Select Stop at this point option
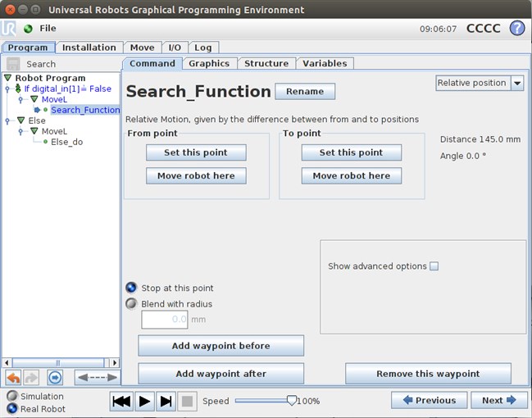 131,288
